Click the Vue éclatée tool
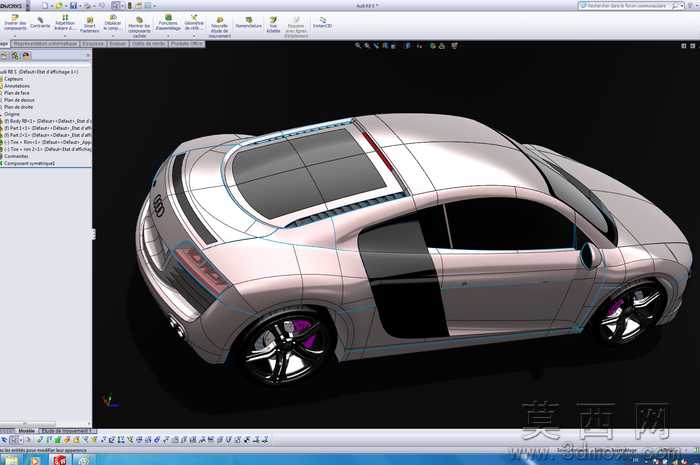The height and width of the screenshot is (465, 700). pyautogui.click(x=273, y=25)
